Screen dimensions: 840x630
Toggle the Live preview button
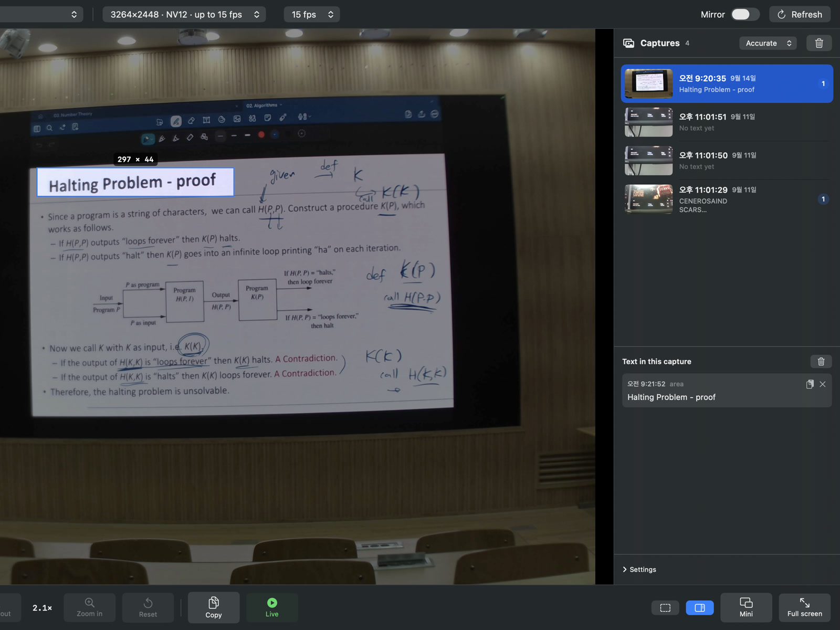[x=272, y=607]
